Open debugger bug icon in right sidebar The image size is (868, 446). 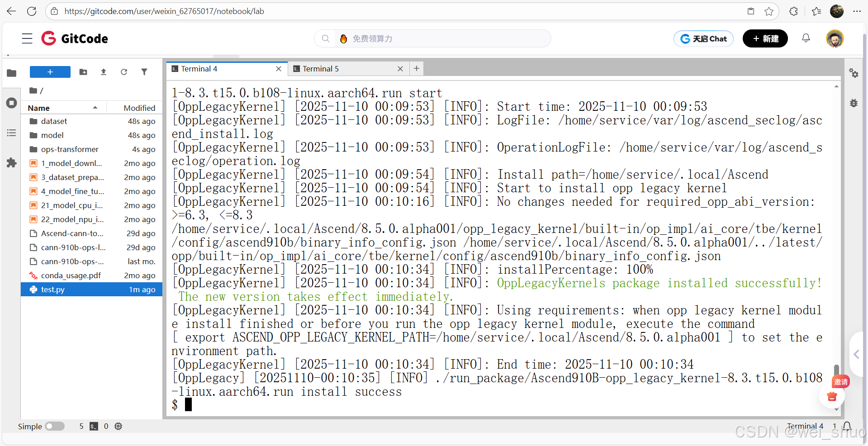[x=854, y=103]
